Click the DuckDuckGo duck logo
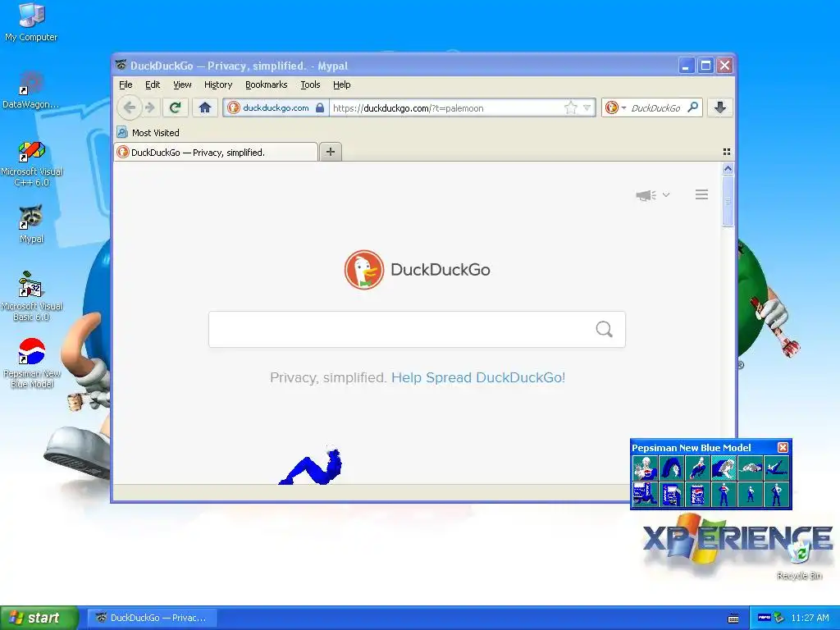This screenshot has width=840, height=630. click(x=364, y=269)
